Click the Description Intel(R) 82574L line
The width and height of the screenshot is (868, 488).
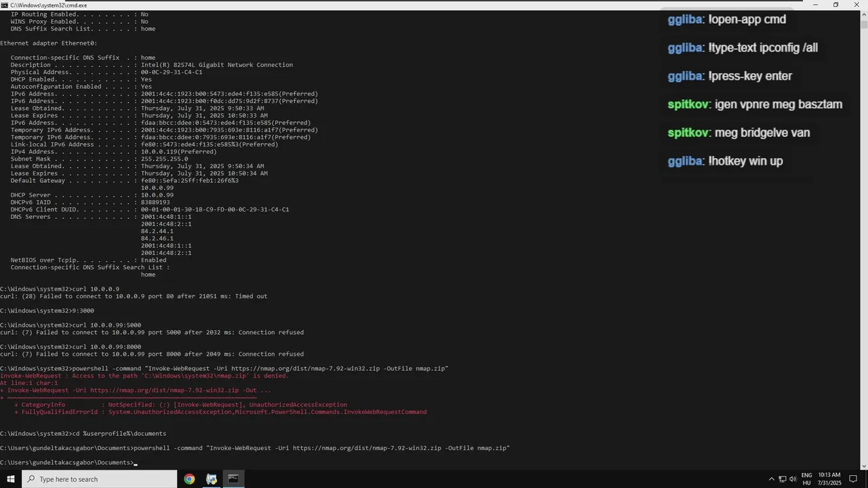[152, 65]
